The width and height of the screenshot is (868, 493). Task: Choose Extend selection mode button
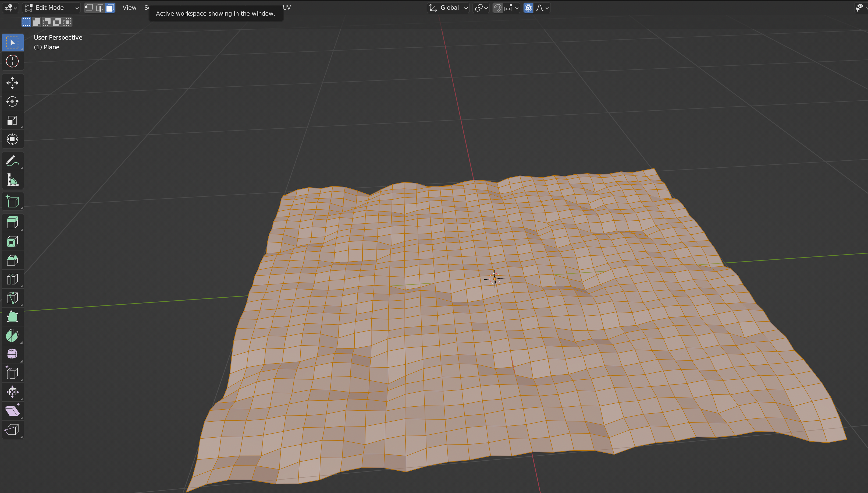click(37, 22)
